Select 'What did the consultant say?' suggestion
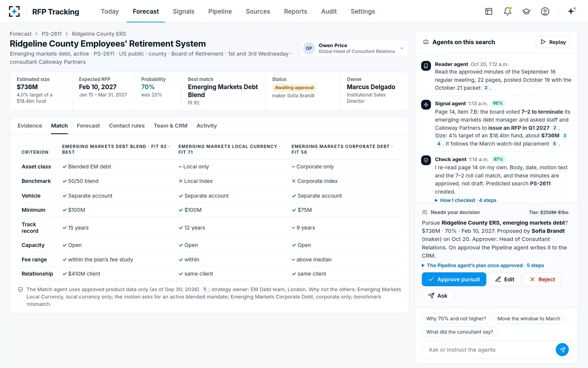Screen dimensions: 588x368 460,332
